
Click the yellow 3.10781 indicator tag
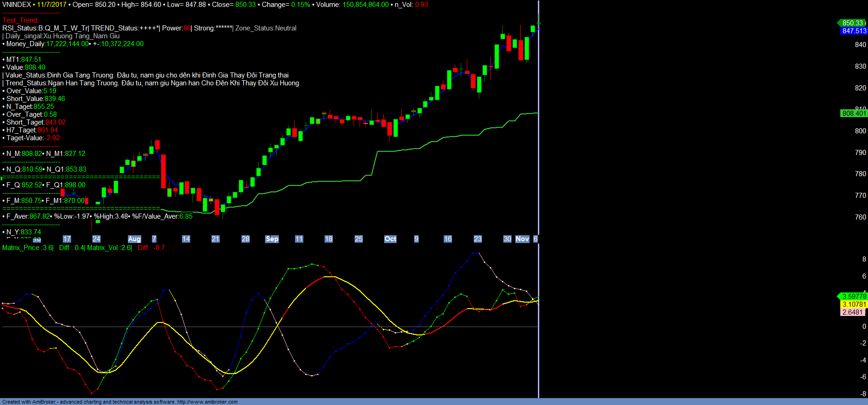point(854,304)
